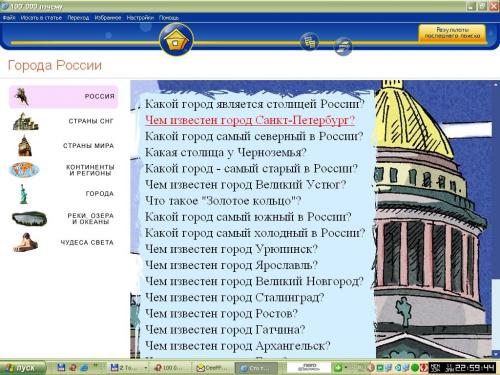Viewport: 500px width, 375px height.
Task: Click the green round tray icon
Action: [414, 368]
